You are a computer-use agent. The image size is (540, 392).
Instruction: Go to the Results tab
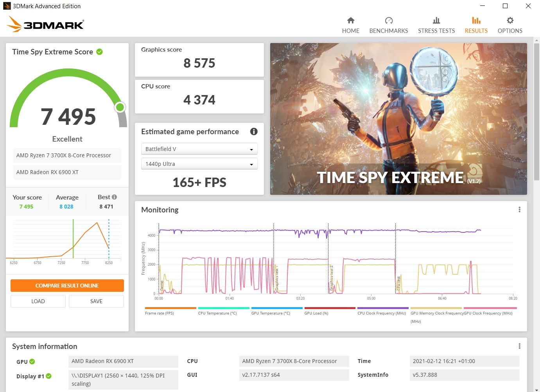coord(476,25)
